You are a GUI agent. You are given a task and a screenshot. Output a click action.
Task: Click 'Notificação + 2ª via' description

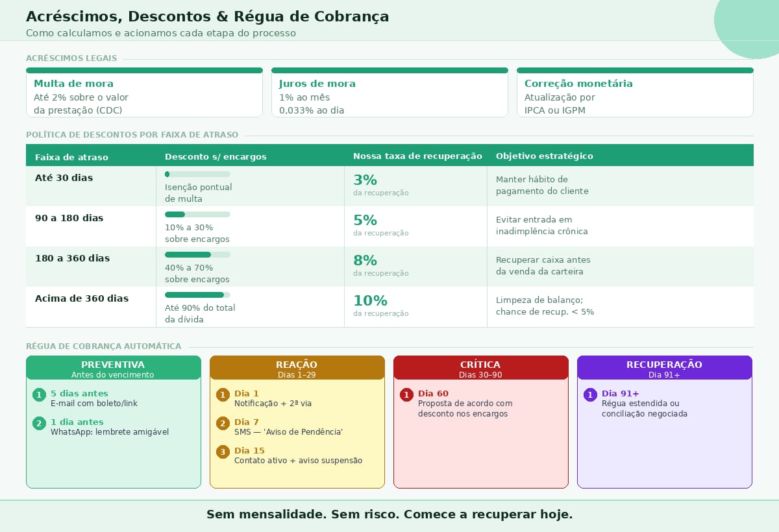273,404
